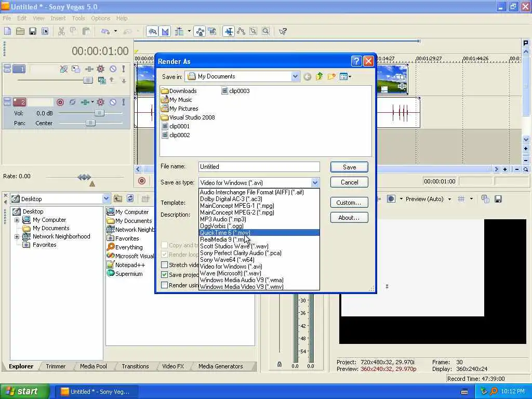Mute audio track 2

coord(113,102)
